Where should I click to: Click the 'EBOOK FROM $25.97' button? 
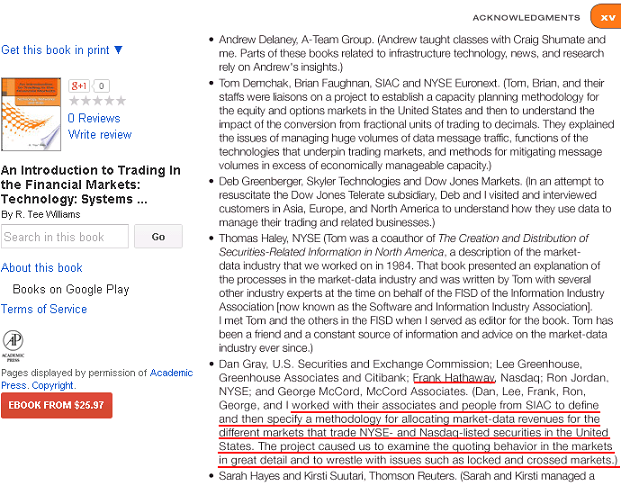[x=57, y=405]
